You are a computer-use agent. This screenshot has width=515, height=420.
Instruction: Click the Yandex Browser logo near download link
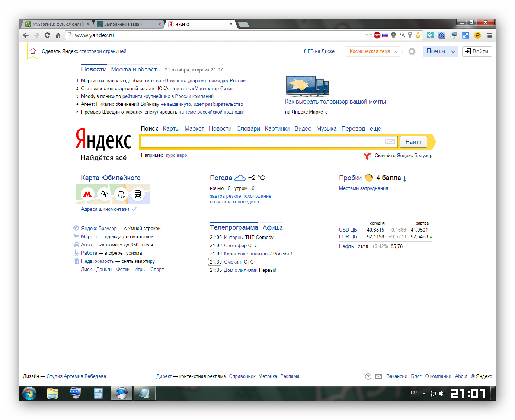click(368, 156)
